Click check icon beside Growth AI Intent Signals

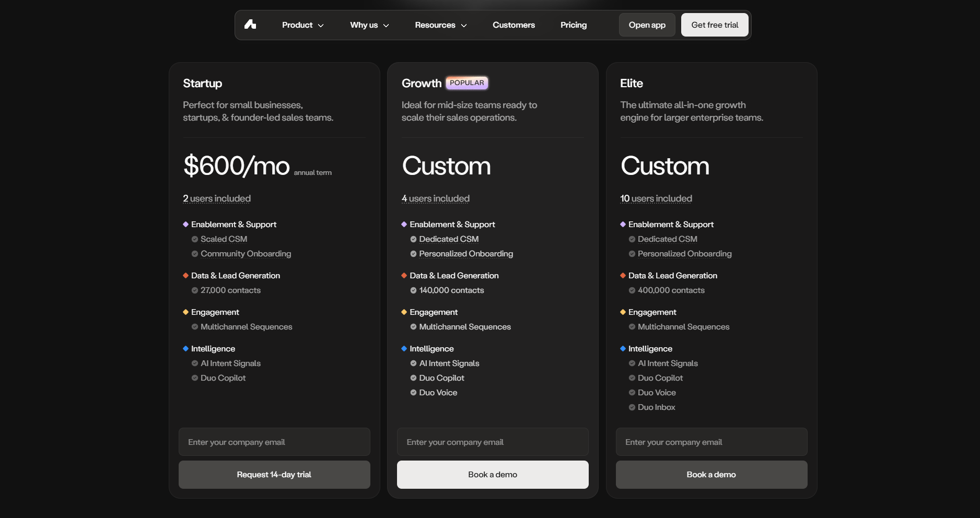[x=413, y=363]
